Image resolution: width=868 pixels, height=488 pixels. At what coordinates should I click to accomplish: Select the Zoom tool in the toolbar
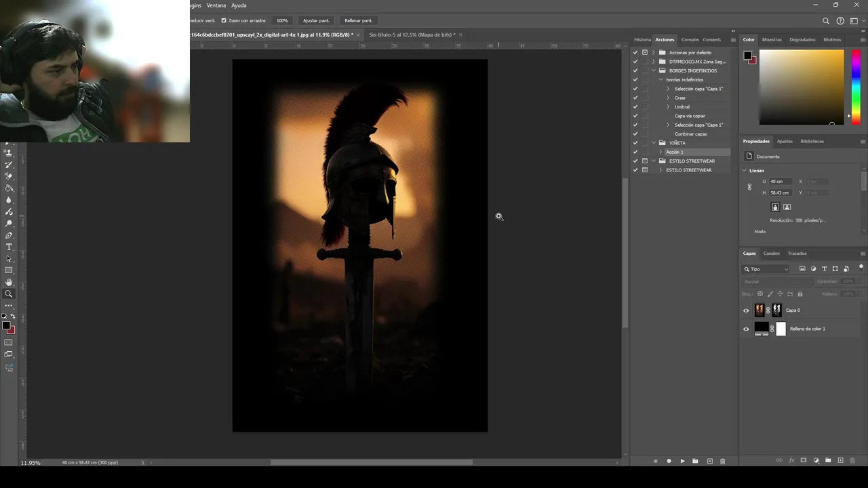point(9,294)
